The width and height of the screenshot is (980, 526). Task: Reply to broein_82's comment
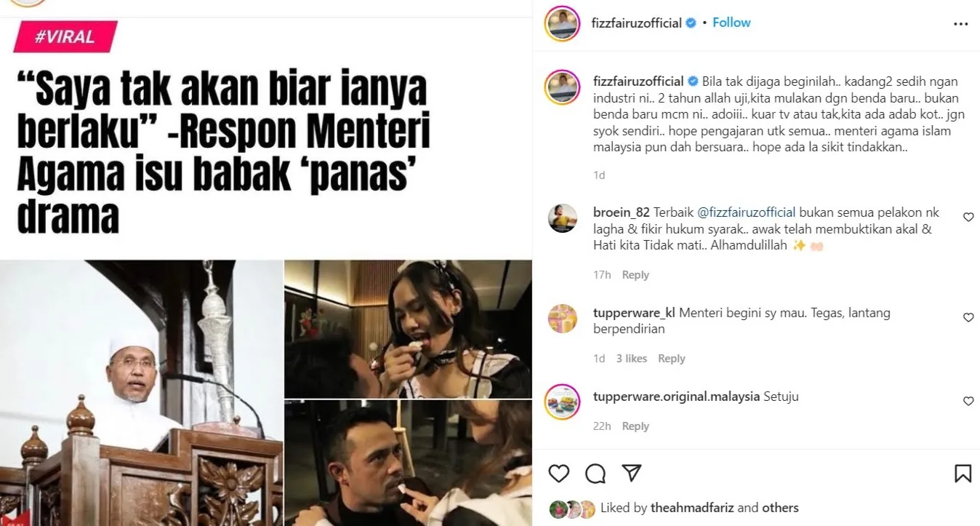(x=635, y=275)
